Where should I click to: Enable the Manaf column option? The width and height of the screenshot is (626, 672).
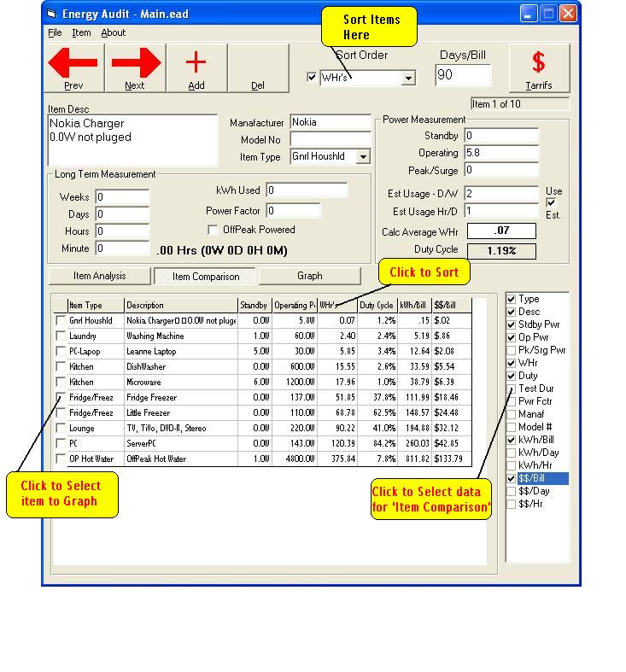click(511, 414)
